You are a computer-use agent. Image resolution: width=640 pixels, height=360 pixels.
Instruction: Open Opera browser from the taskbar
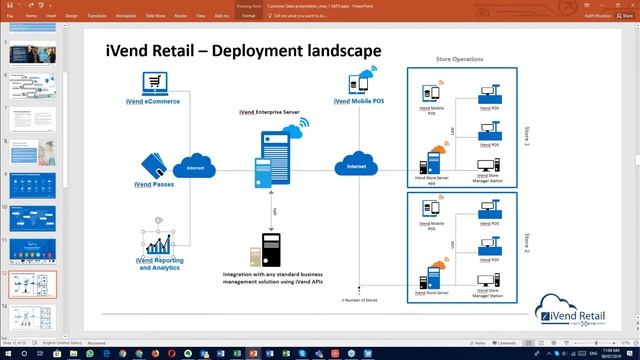(171, 353)
